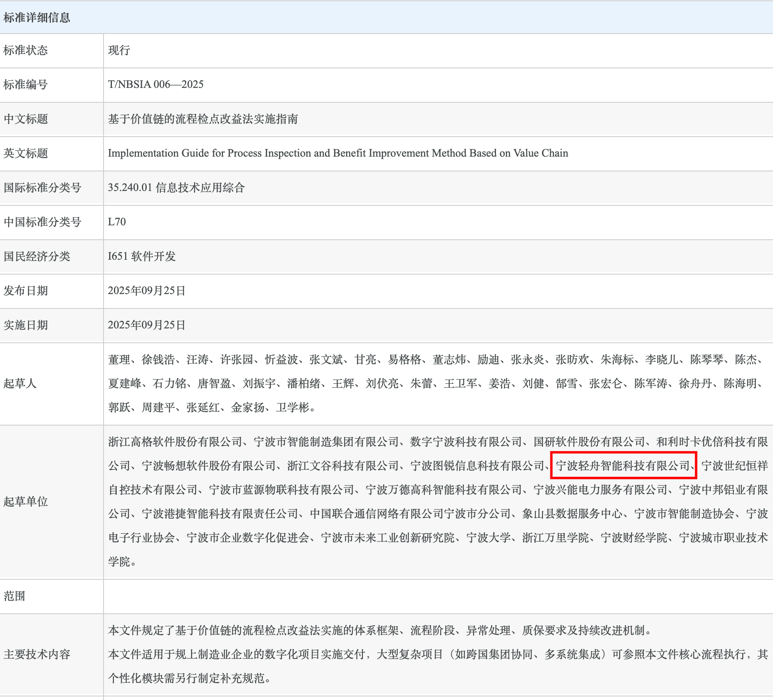Click 浙江高格软件股份有限公司 in drafting units

[x=175, y=441]
